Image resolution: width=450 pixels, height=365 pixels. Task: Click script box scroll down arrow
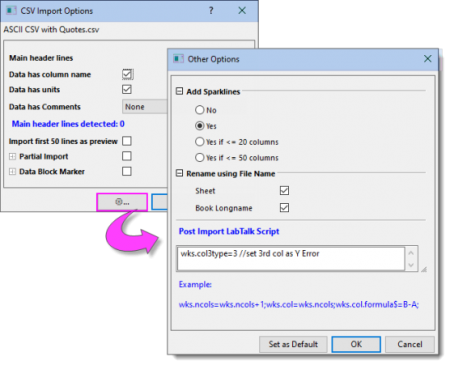(411, 265)
